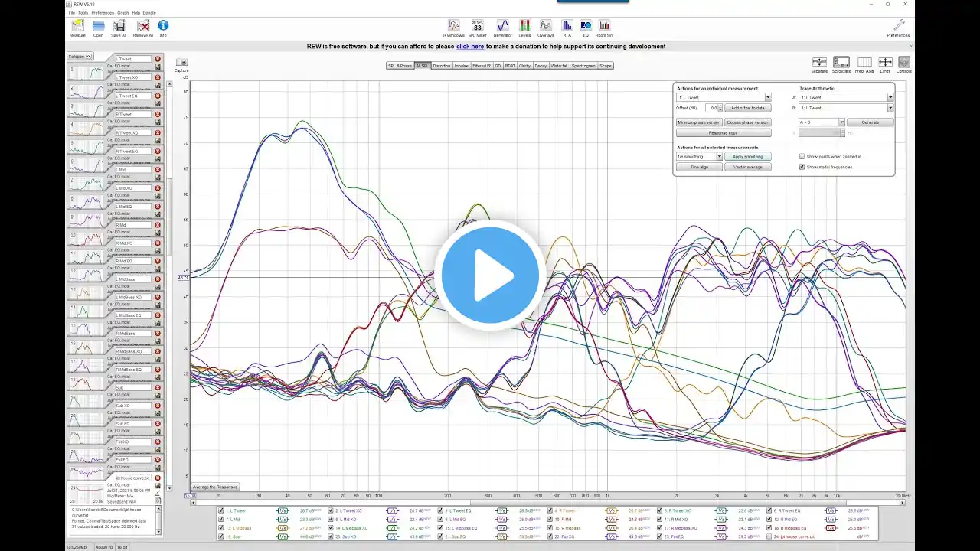Uncheck the 13: L MidBass trace checkbox
This screenshot has width=980, height=551.
coord(221,528)
